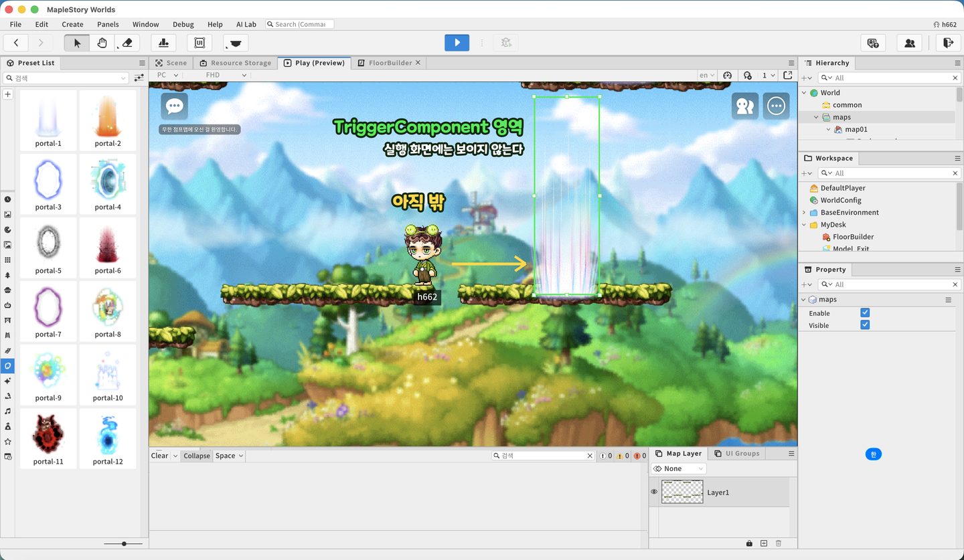Click the Clear console button
Image resolution: width=964 pixels, height=560 pixels.
[159, 456]
